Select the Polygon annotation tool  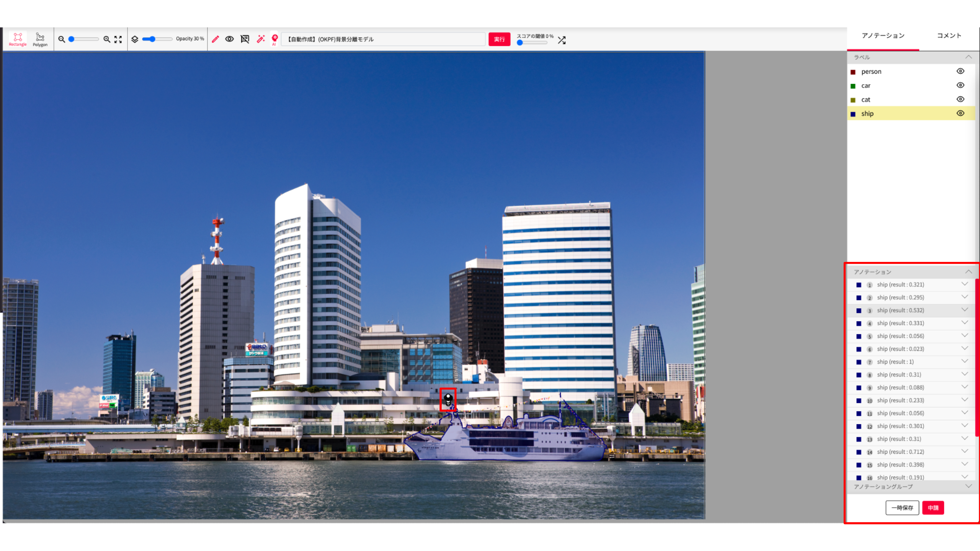coord(40,39)
